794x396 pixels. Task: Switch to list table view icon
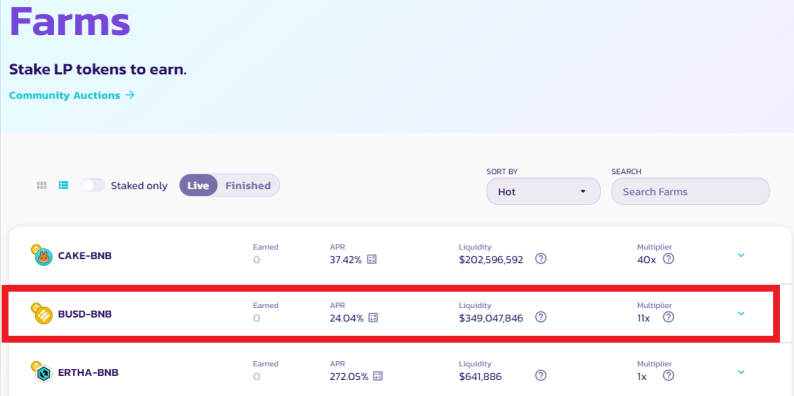(63, 185)
